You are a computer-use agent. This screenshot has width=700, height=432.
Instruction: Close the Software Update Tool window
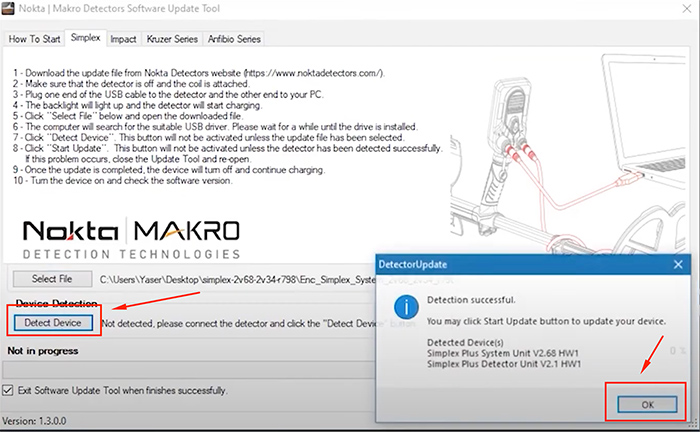click(x=687, y=8)
